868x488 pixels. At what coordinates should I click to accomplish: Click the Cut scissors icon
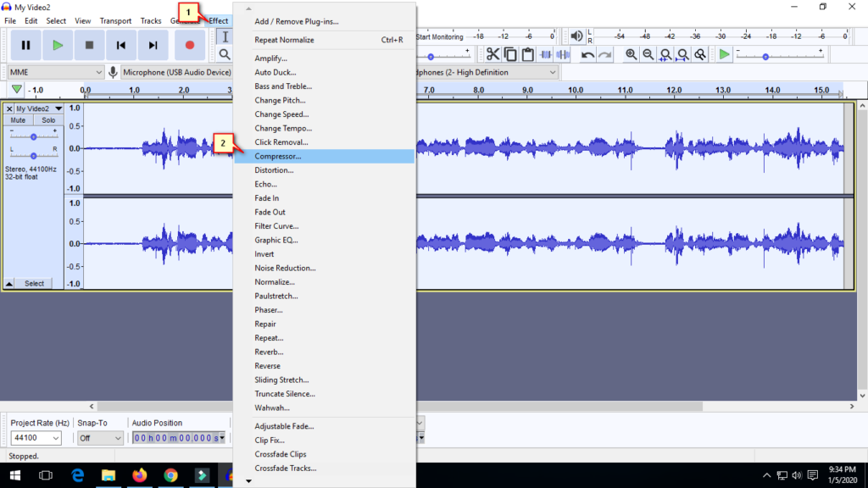(x=492, y=54)
